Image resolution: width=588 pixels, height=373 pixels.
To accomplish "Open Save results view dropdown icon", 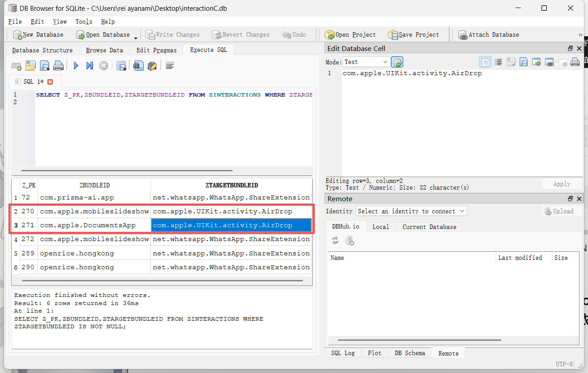I will (x=121, y=66).
